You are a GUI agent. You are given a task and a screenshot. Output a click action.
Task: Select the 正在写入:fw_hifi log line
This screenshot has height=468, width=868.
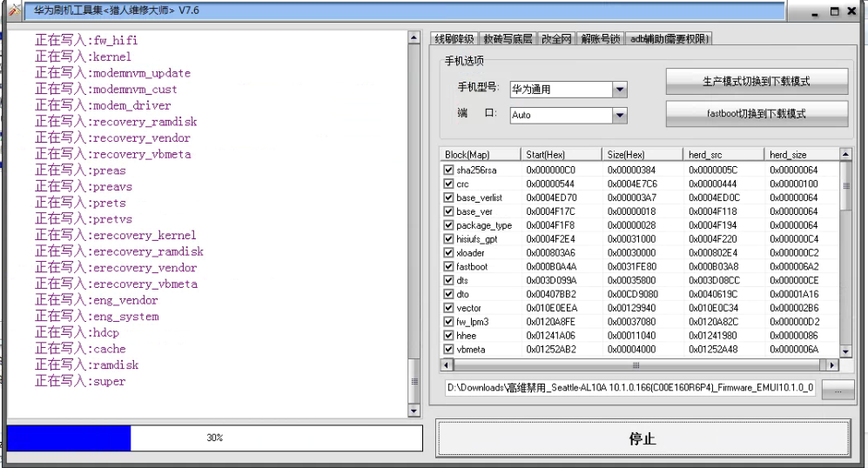[x=86, y=40]
